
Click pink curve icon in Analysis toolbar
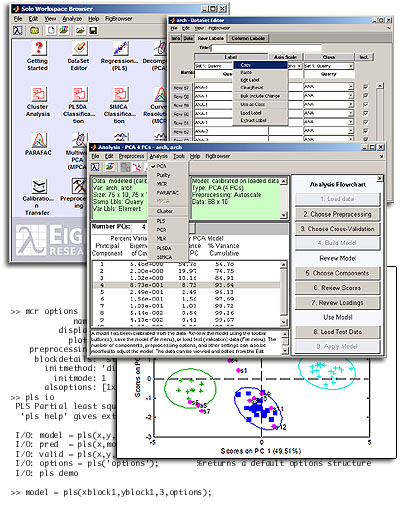point(137,167)
